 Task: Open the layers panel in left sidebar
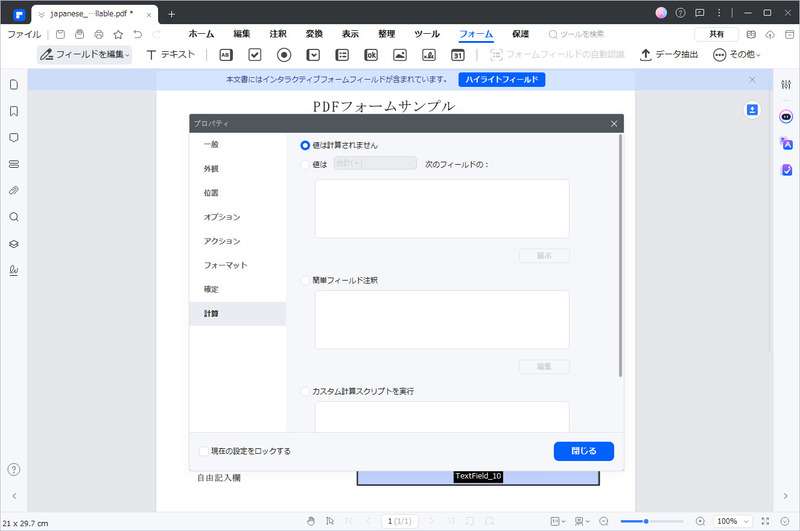pyautogui.click(x=14, y=244)
